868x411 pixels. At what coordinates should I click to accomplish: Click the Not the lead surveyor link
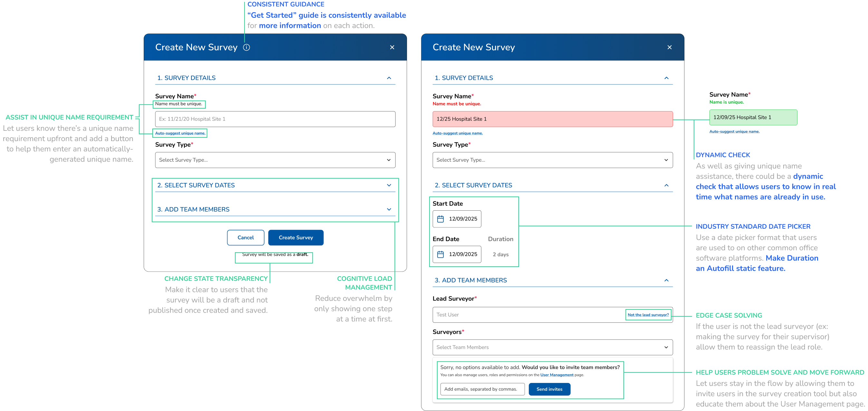648,314
